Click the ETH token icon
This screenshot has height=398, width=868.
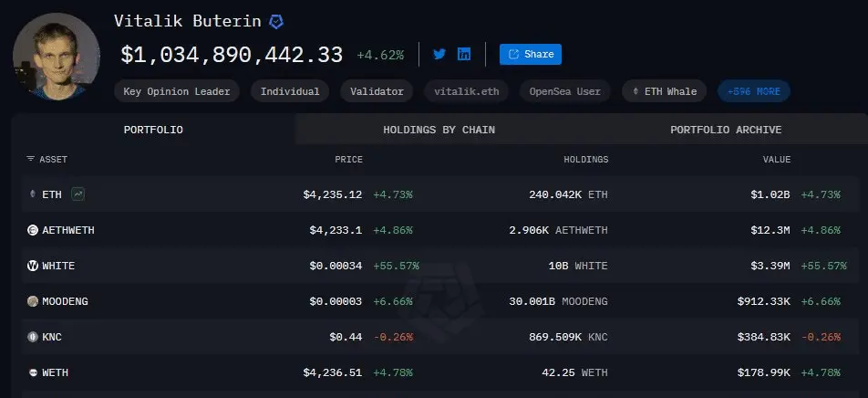[x=33, y=194]
